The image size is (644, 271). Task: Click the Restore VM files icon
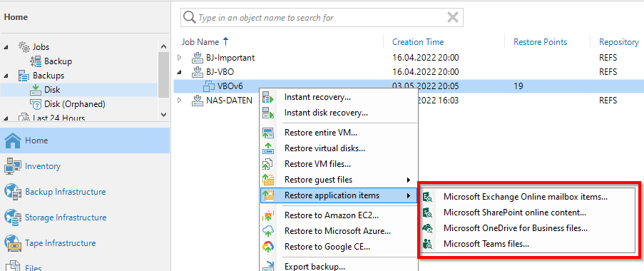click(268, 164)
